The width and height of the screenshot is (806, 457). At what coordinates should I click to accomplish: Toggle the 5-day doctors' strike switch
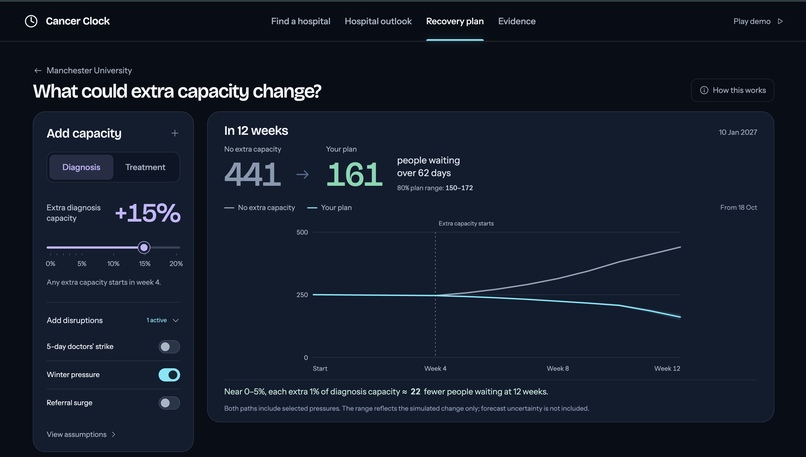169,346
